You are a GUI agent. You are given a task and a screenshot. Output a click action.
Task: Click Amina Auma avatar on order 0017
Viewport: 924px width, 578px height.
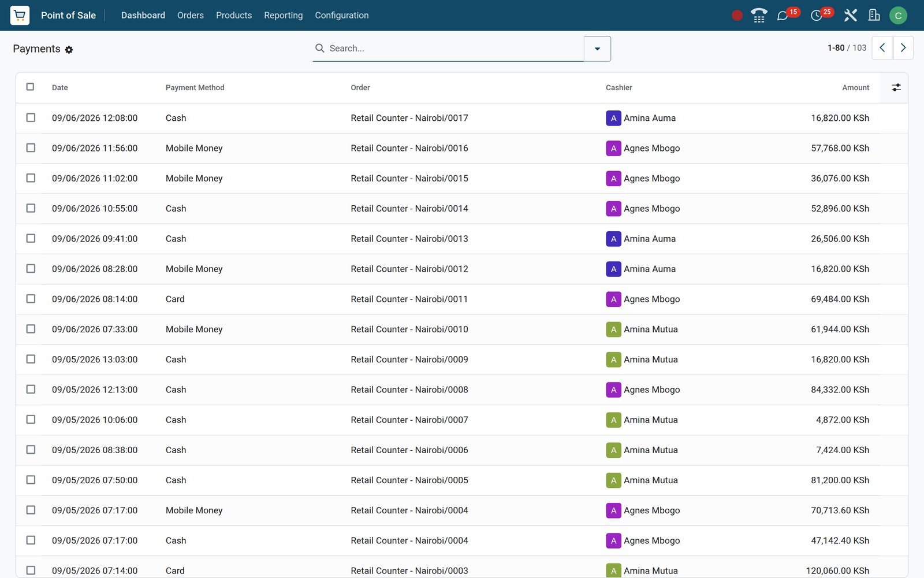point(613,118)
